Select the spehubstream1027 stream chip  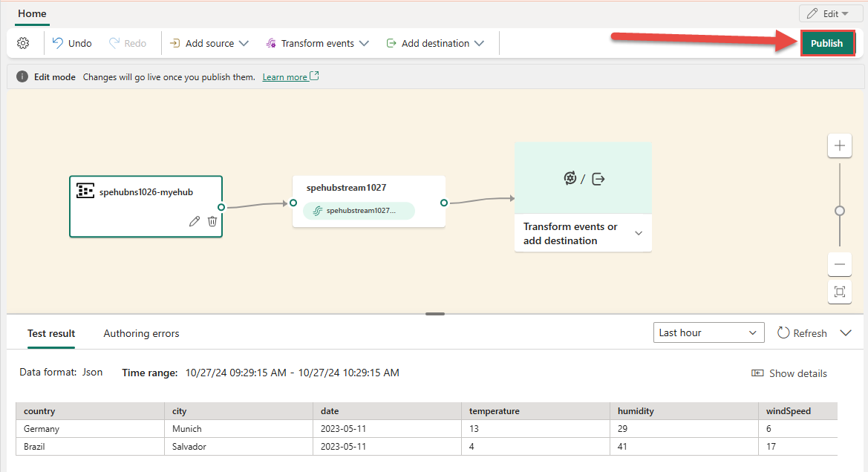click(359, 211)
